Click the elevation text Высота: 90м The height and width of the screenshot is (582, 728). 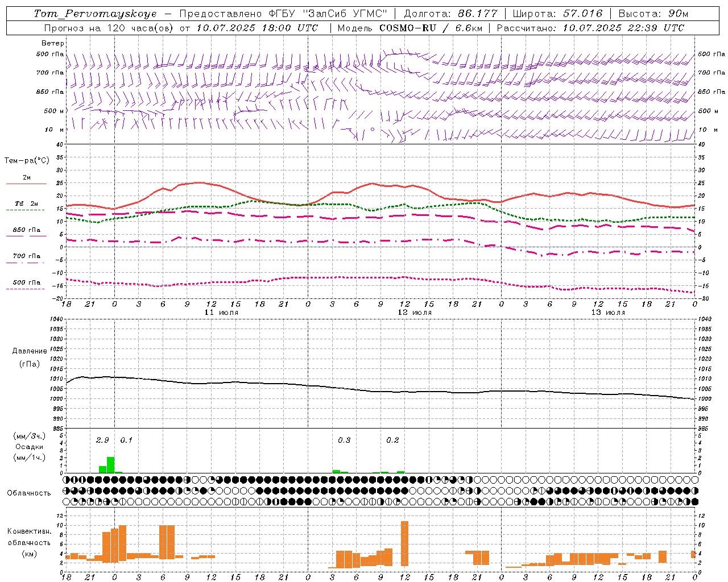click(653, 14)
